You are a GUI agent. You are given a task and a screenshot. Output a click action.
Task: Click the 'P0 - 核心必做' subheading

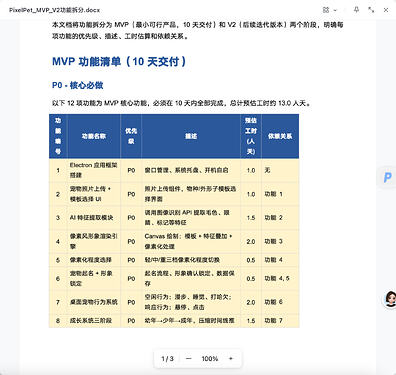(x=77, y=85)
